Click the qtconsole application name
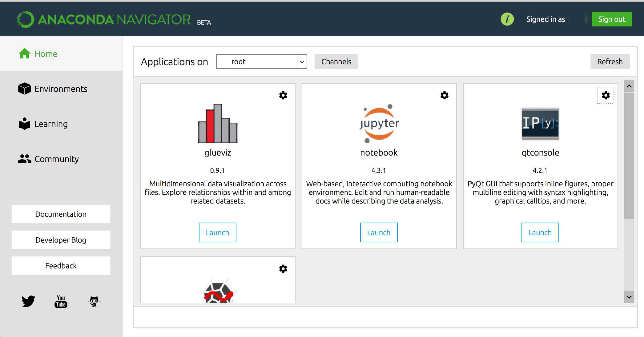Viewport: 644px width, 337px height. (x=540, y=153)
